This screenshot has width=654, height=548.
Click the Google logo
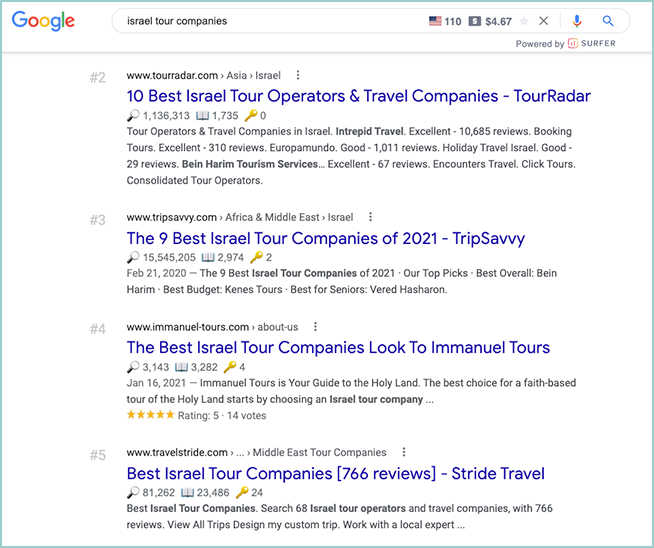point(44,21)
